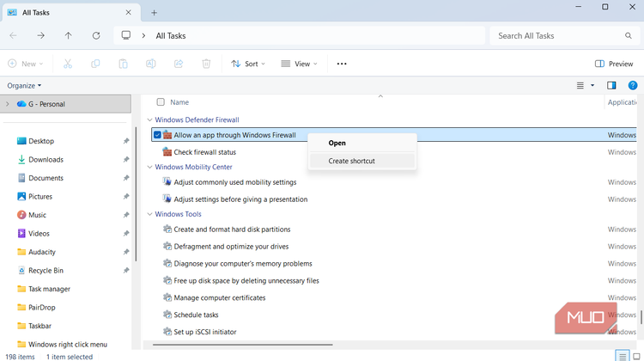The image size is (644, 361).
Task: Click the computer icon in address bar
Action: [x=126, y=35]
